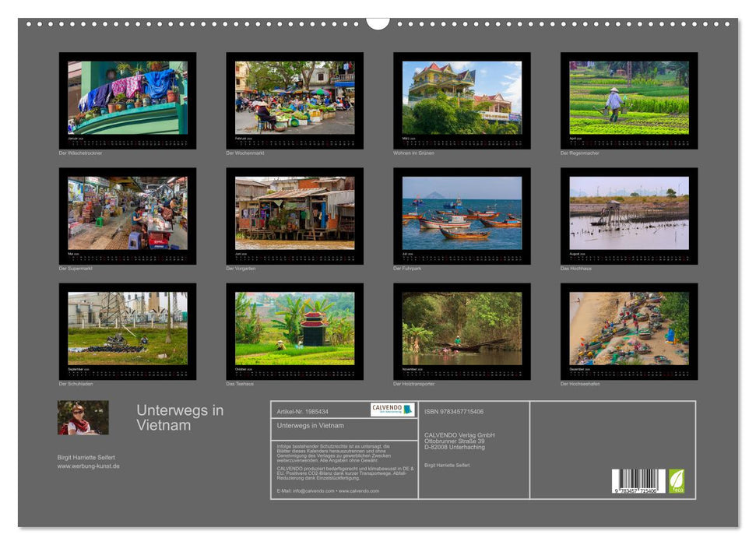This screenshot has width=756, height=545.
Task: Click the Der Holztransporter river photo
Action: tap(462, 328)
